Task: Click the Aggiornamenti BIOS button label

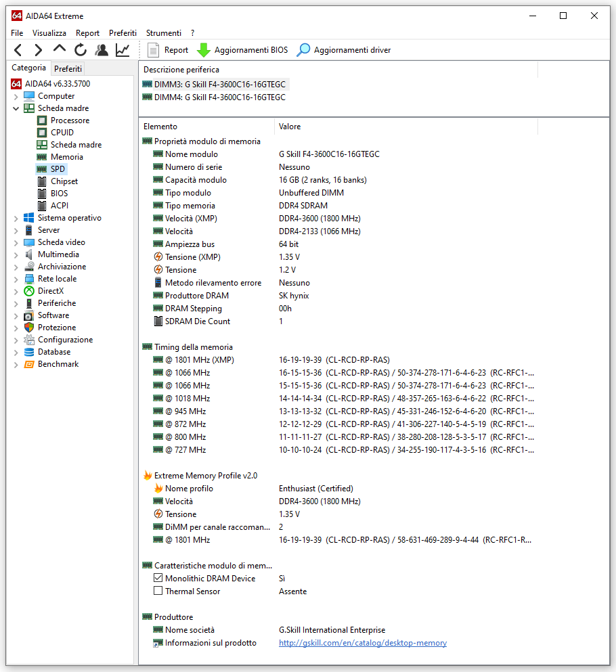Action: (251, 50)
